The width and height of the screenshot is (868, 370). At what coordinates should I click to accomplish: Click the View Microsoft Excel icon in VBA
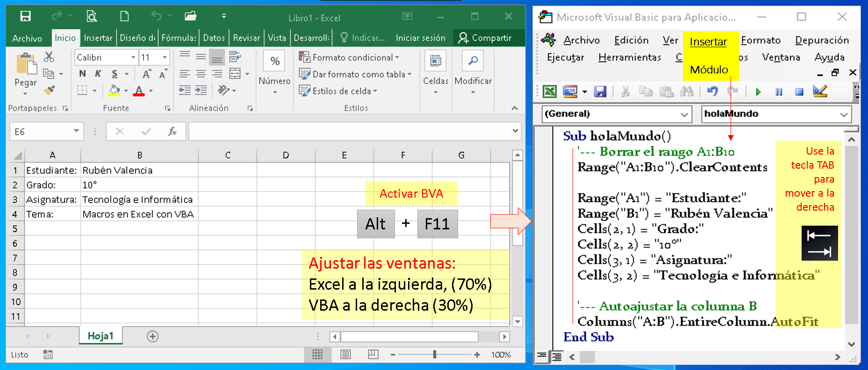click(550, 92)
